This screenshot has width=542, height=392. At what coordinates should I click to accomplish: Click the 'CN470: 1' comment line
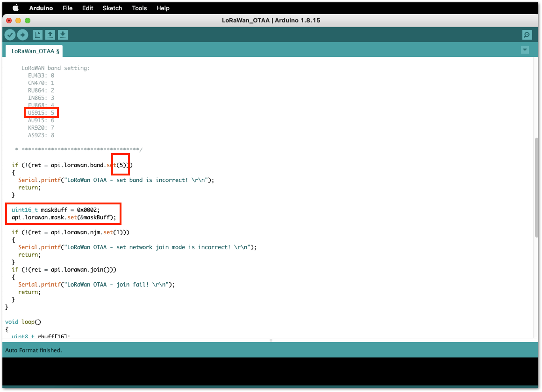pos(41,83)
